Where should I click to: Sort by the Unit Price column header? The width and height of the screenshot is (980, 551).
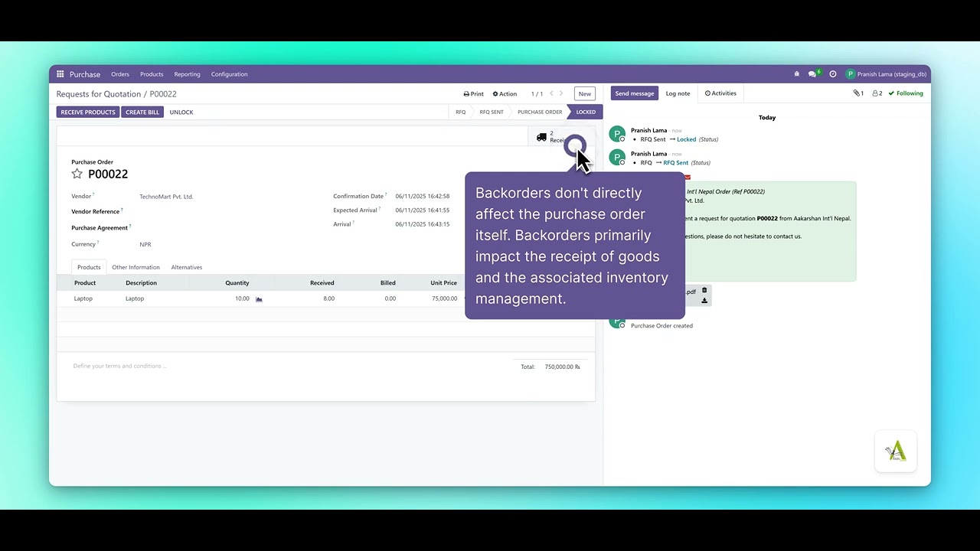point(444,283)
